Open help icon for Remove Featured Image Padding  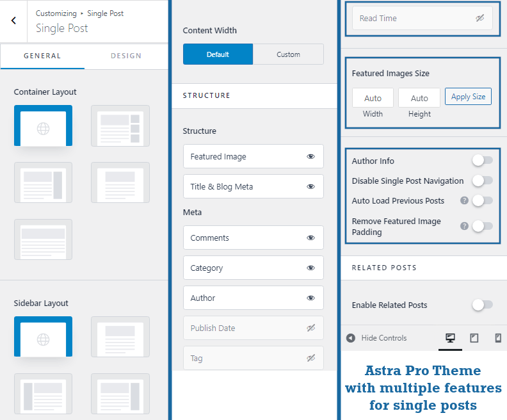click(x=464, y=226)
